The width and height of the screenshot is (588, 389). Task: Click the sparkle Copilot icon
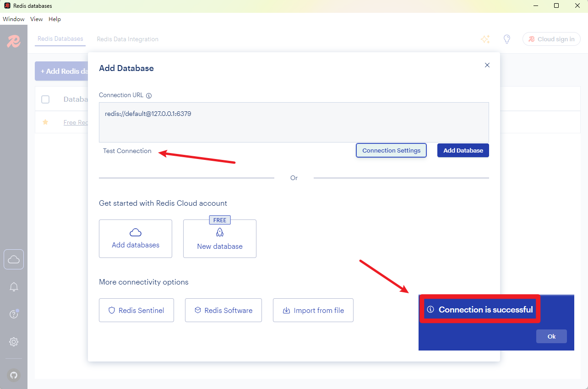(485, 39)
